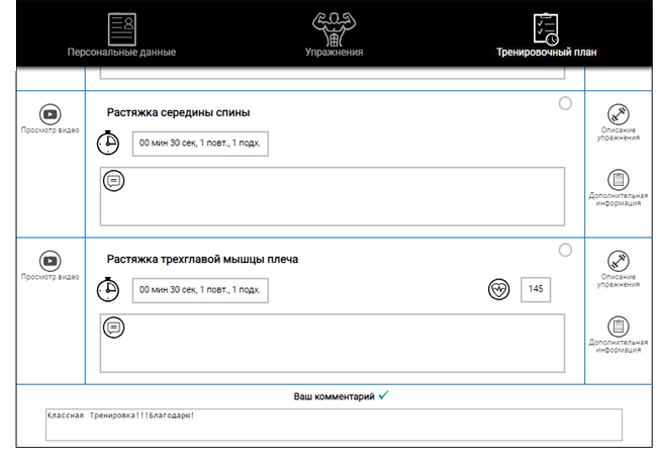Switch to Упражнения tab
Viewport: 660px width, 461px height.
[334, 35]
